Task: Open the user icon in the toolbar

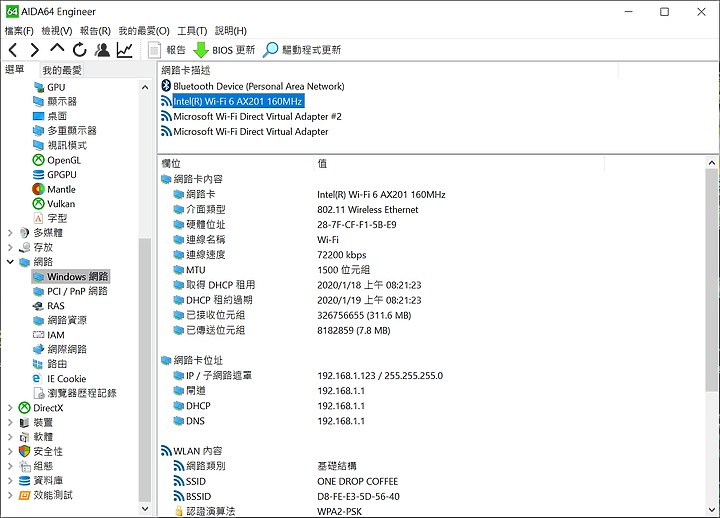Action: click(x=102, y=50)
